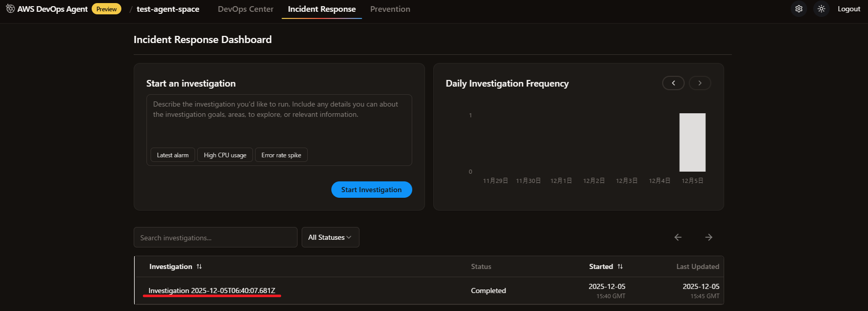This screenshot has height=311, width=868.
Task: Click Last Updated column header
Action: tap(697, 266)
